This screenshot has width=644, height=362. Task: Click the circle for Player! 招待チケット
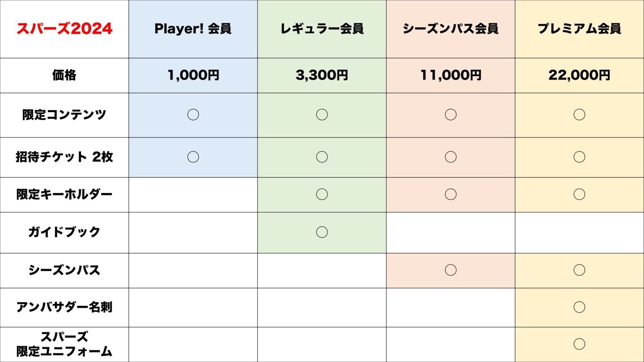193,157
